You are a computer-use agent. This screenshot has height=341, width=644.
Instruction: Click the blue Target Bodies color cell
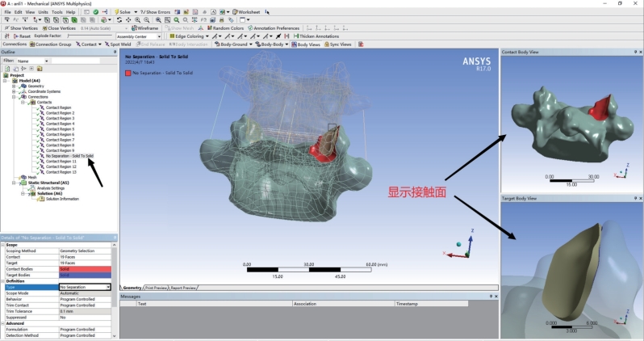click(85, 275)
